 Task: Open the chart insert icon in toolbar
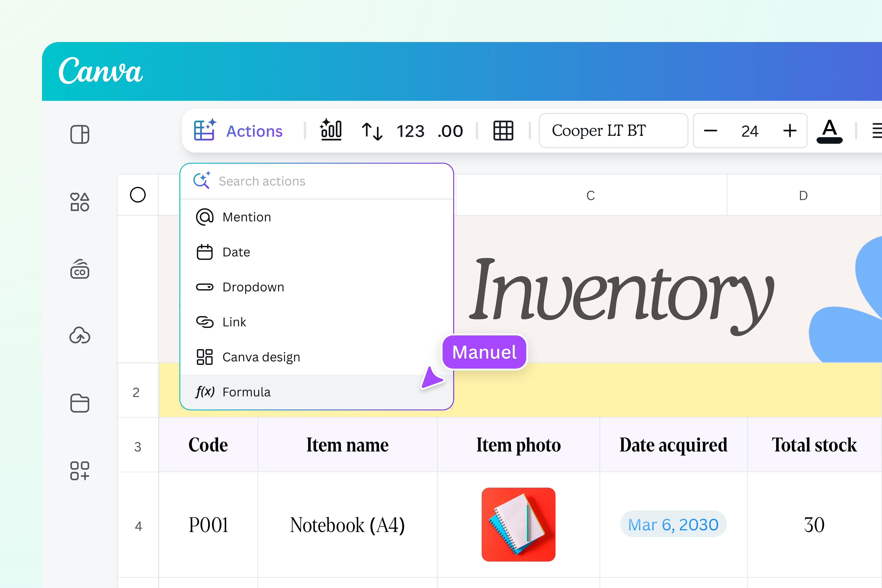tap(331, 131)
